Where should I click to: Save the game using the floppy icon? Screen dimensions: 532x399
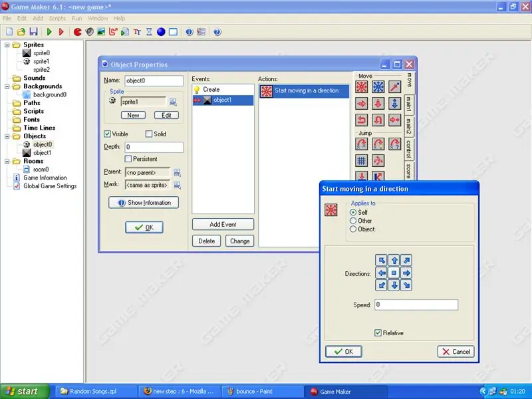point(33,32)
